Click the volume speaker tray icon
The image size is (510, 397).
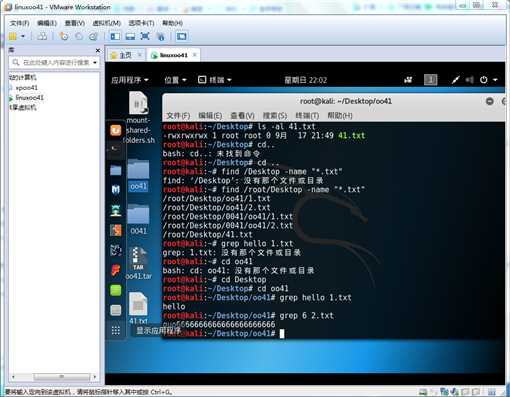tap(469, 80)
